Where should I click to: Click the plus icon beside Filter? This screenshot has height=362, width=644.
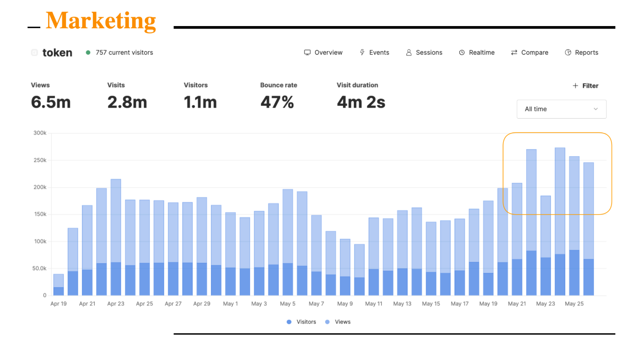coord(575,86)
